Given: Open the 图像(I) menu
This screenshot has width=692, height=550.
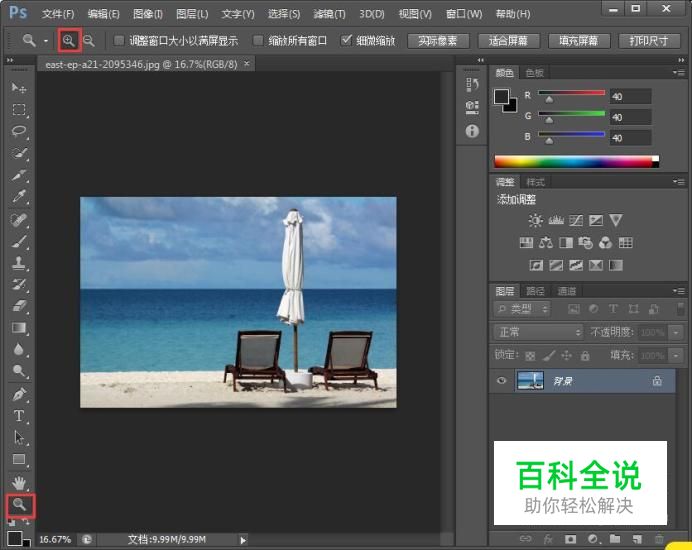Looking at the screenshot, I should (147, 14).
